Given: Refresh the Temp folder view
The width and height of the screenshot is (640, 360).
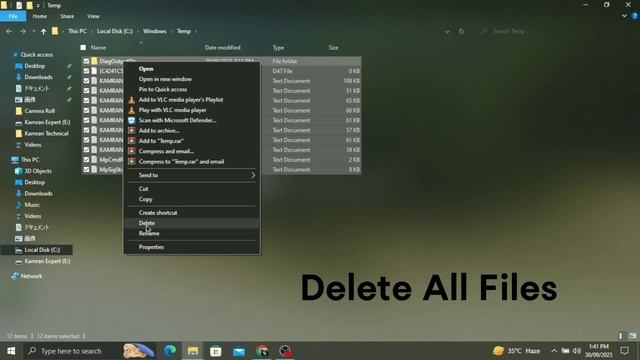Looking at the screenshot, I should coord(461,31).
